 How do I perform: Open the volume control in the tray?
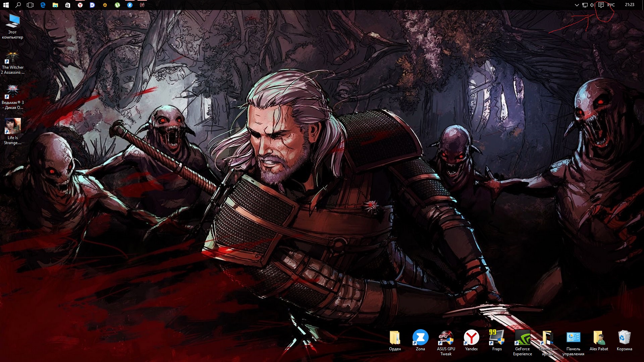click(x=592, y=5)
